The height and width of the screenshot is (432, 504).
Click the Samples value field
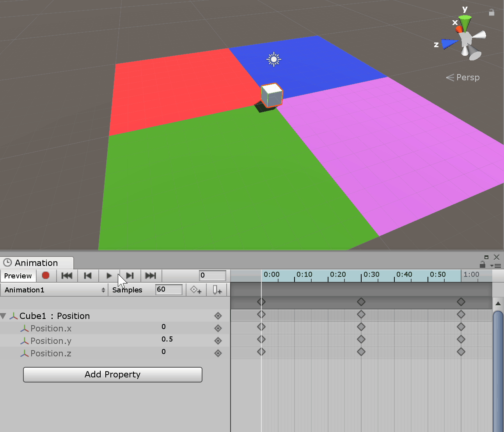pyautogui.click(x=169, y=290)
